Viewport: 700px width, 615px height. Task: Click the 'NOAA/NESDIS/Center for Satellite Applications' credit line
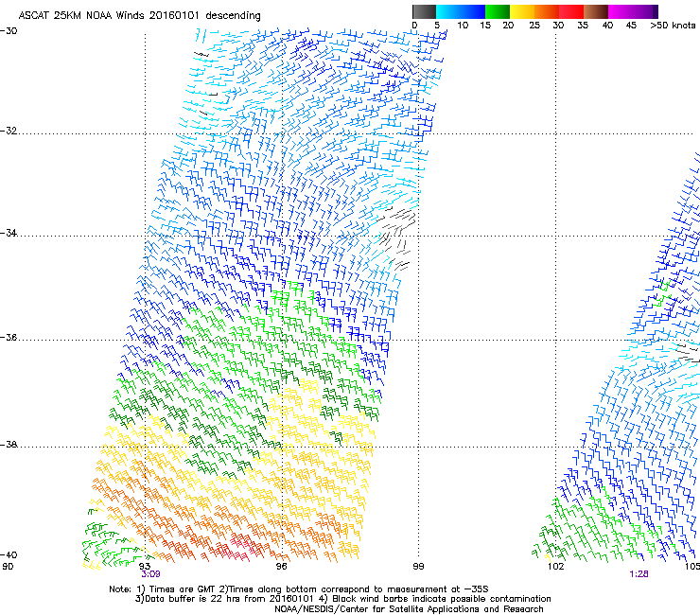(409, 609)
